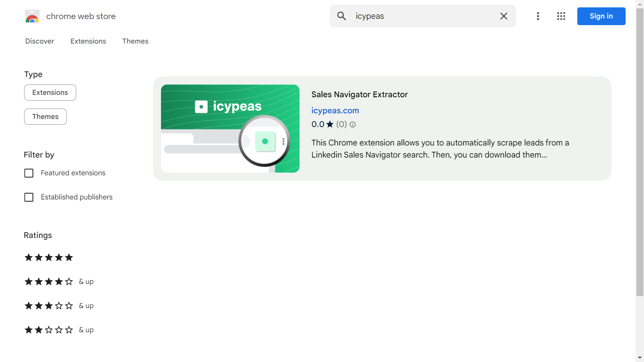Click the scrollbar down arrow

640,358
